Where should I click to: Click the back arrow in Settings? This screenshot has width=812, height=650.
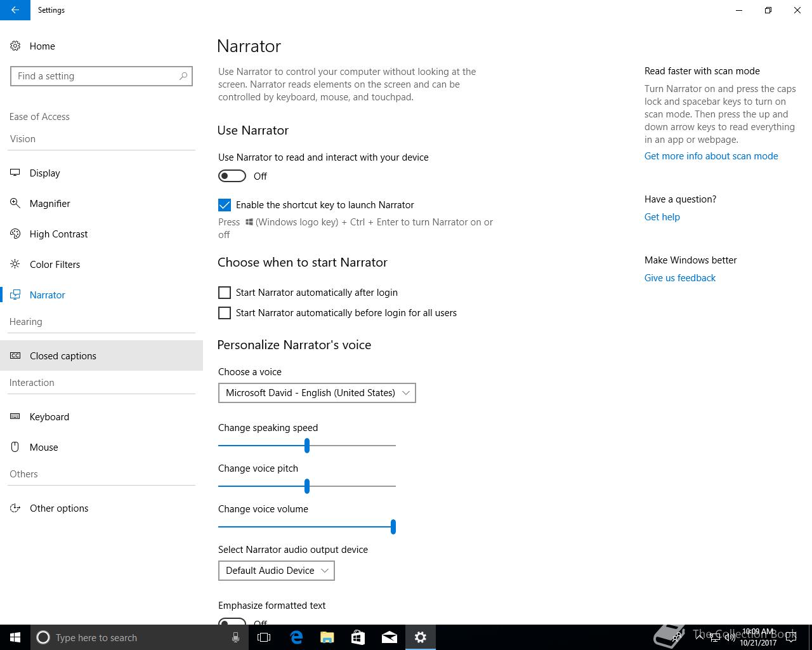pyautogui.click(x=15, y=10)
